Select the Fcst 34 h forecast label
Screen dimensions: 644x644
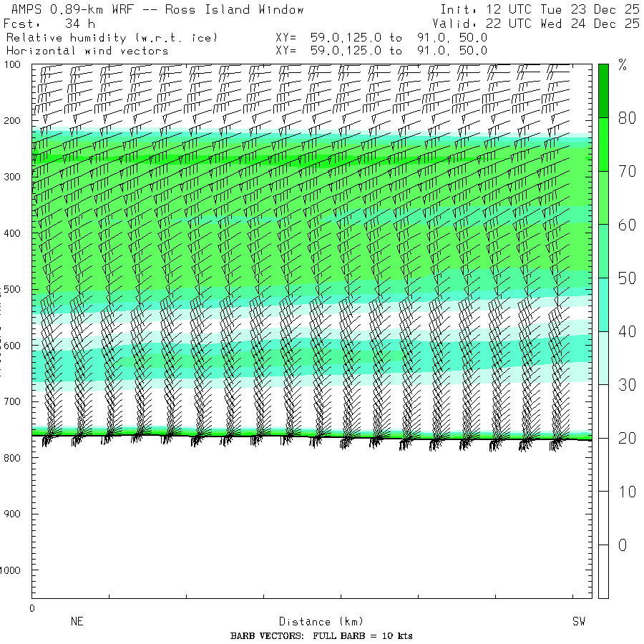click(x=49, y=24)
